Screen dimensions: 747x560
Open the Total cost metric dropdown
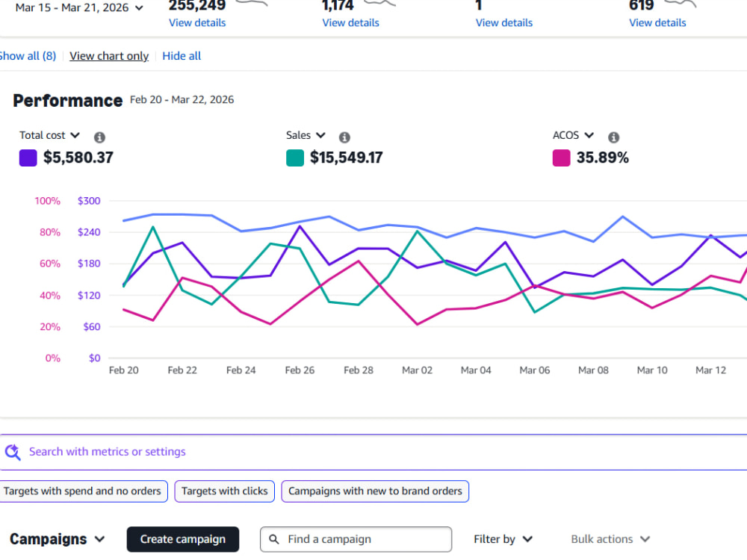click(49, 135)
